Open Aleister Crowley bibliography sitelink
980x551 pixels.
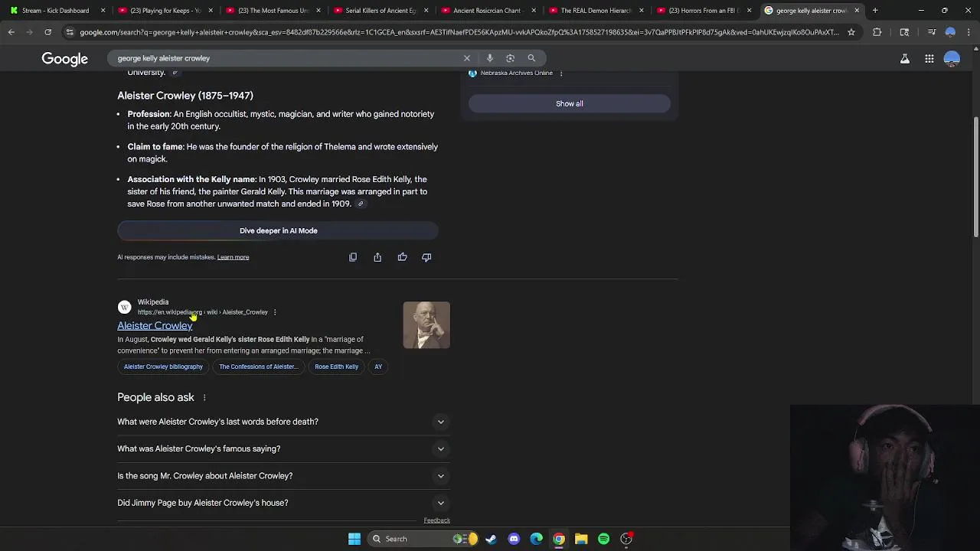tap(163, 367)
